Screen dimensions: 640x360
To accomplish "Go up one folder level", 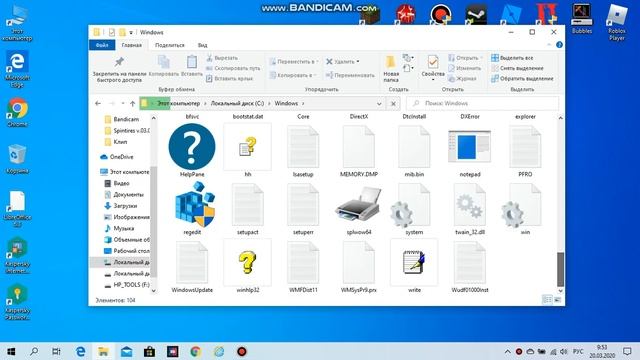I will [x=132, y=104].
